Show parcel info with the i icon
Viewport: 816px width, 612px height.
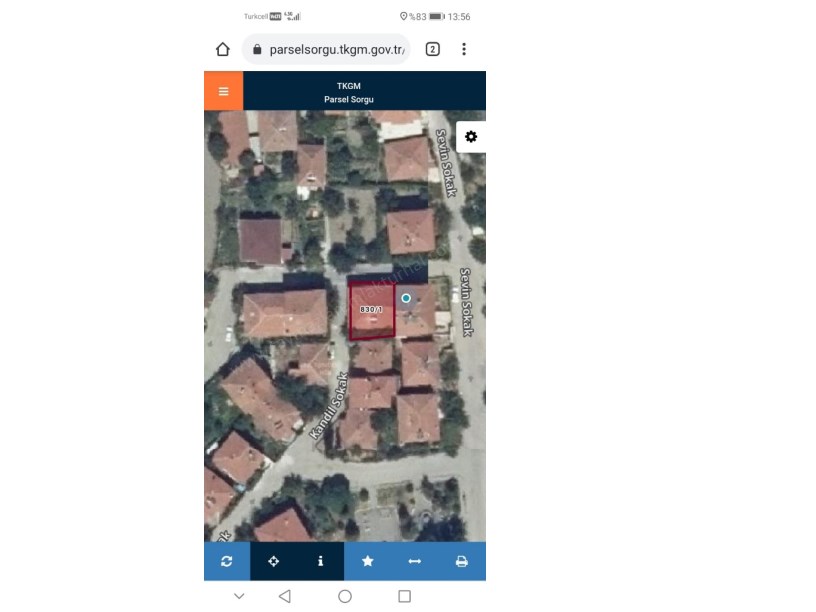(320, 562)
